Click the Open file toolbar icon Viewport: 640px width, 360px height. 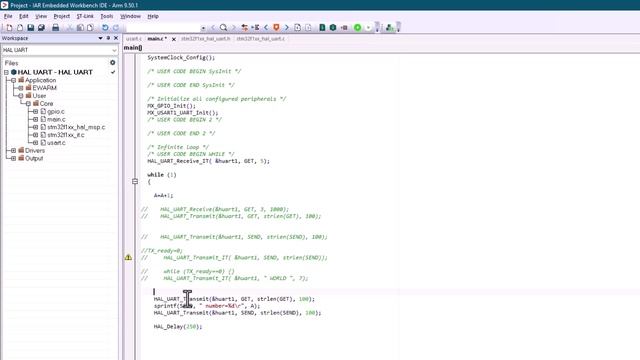tap(20, 28)
